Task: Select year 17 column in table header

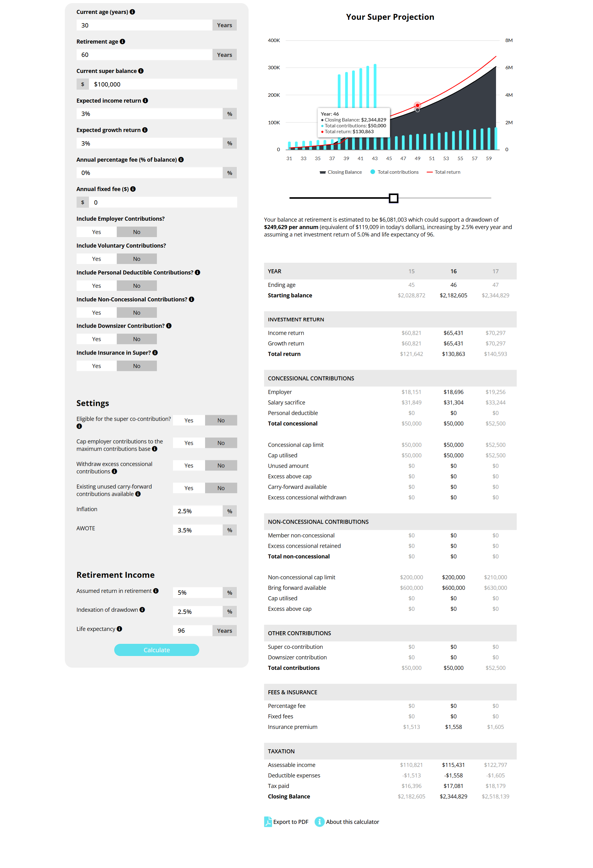Action: pyautogui.click(x=495, y=271)
